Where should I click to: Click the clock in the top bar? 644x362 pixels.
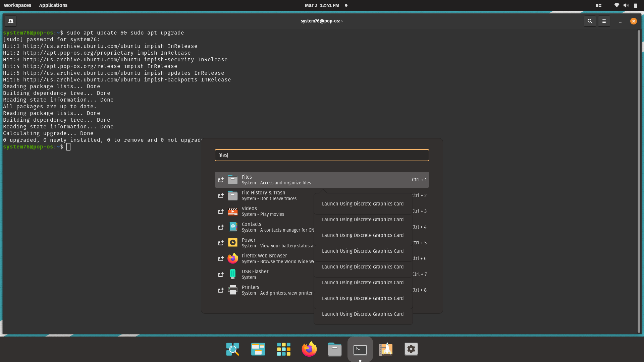(322, 5)
